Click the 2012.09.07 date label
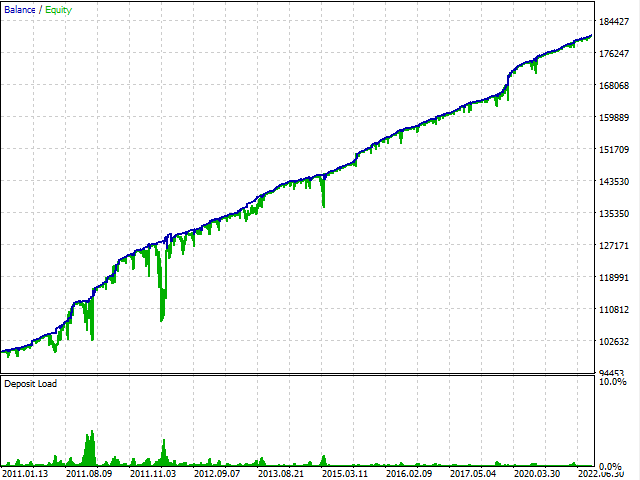Screen dimensions: 640x480 (217, 473)
